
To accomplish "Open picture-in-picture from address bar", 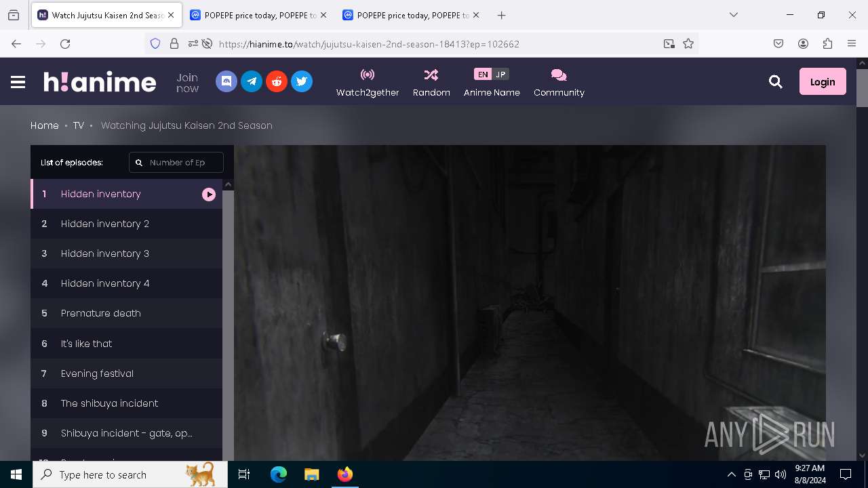I will 669,43.
